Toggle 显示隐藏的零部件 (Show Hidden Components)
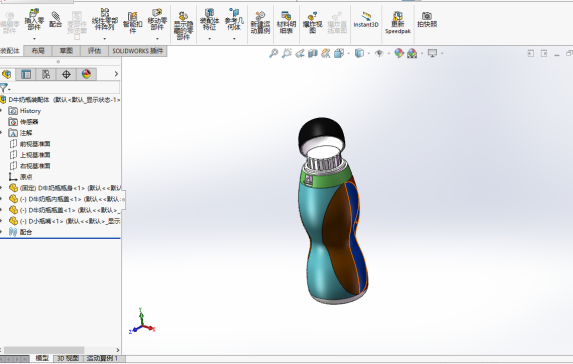Viewport: 573px width, 364px height. pyautogui.click(x=183, y=24)
